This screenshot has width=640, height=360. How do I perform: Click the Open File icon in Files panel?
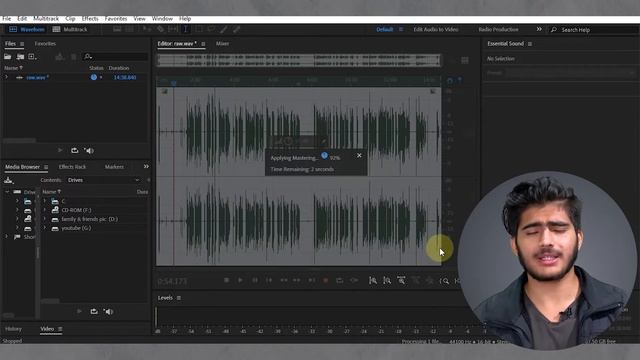7,57
